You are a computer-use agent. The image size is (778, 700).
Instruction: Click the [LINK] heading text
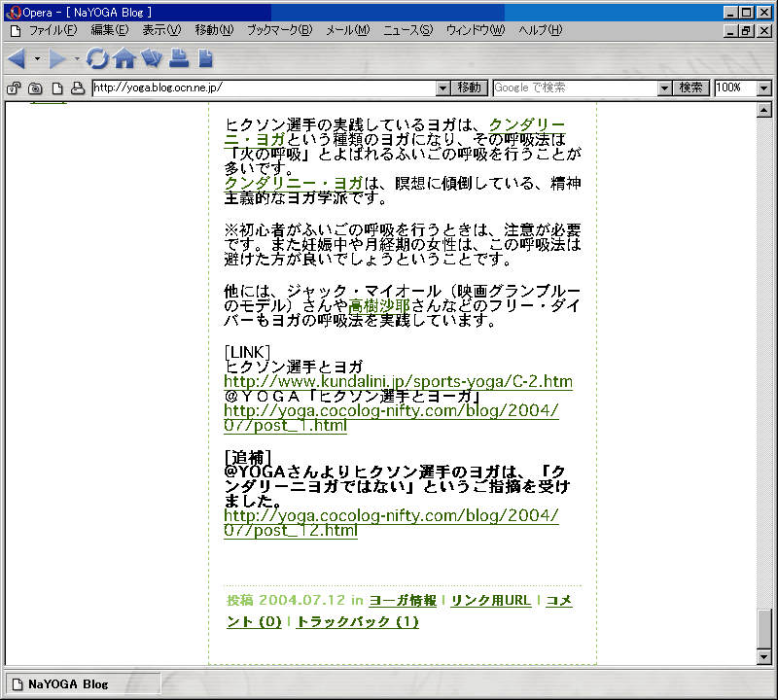pyautogui.click(x=247, y=352)
